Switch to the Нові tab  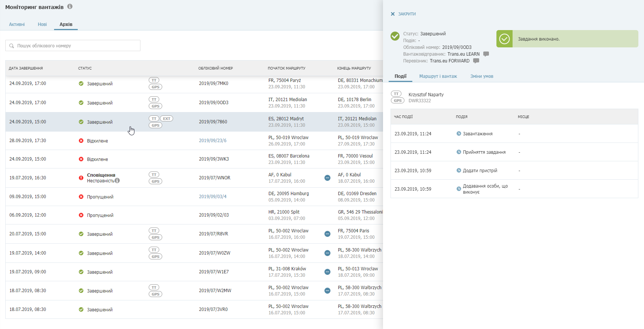click(42, 24)
